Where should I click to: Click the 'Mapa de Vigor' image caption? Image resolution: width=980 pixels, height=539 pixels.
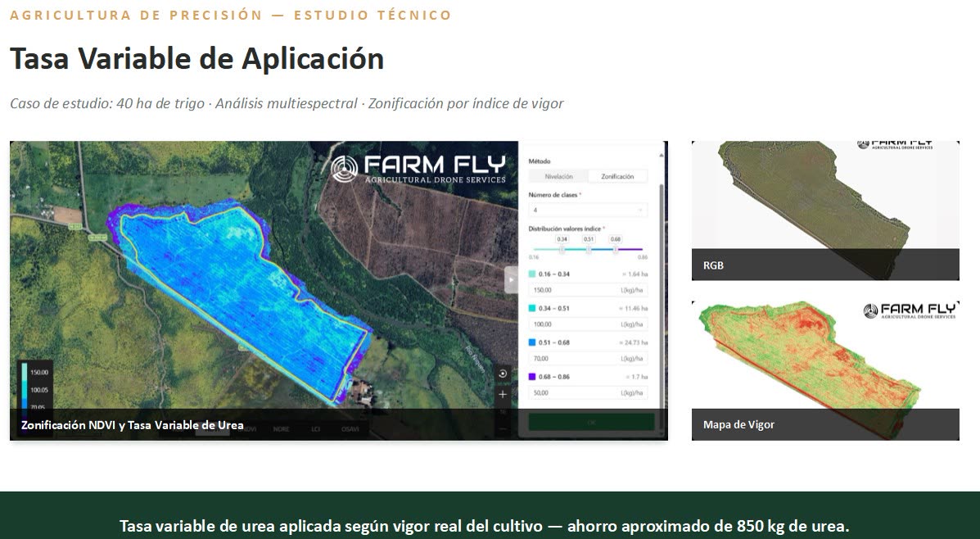pos(738,424)
